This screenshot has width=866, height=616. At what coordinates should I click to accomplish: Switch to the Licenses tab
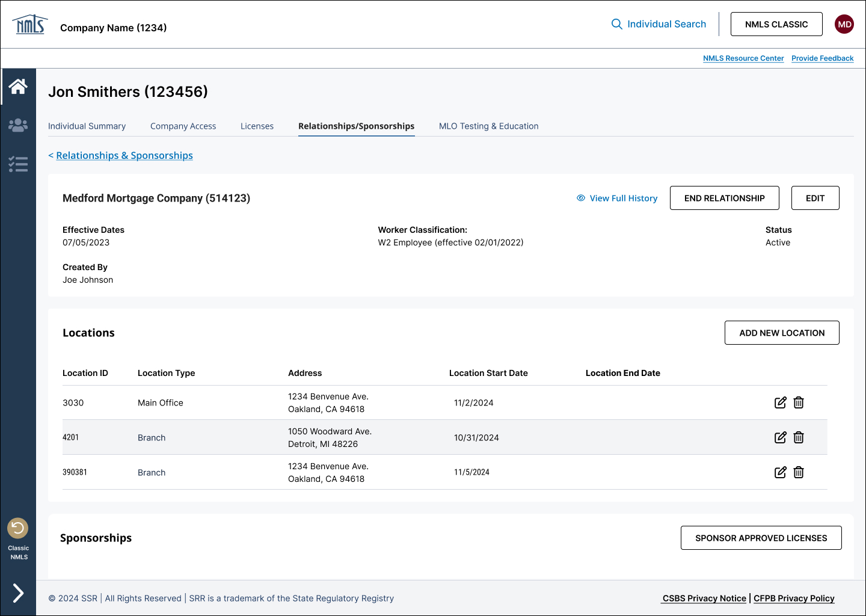pos(257,126)
